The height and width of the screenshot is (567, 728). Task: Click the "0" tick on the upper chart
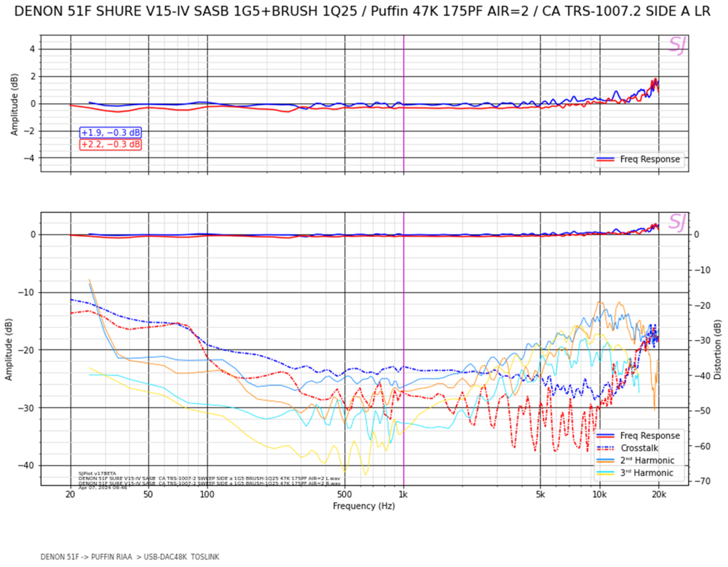[33, 104]
